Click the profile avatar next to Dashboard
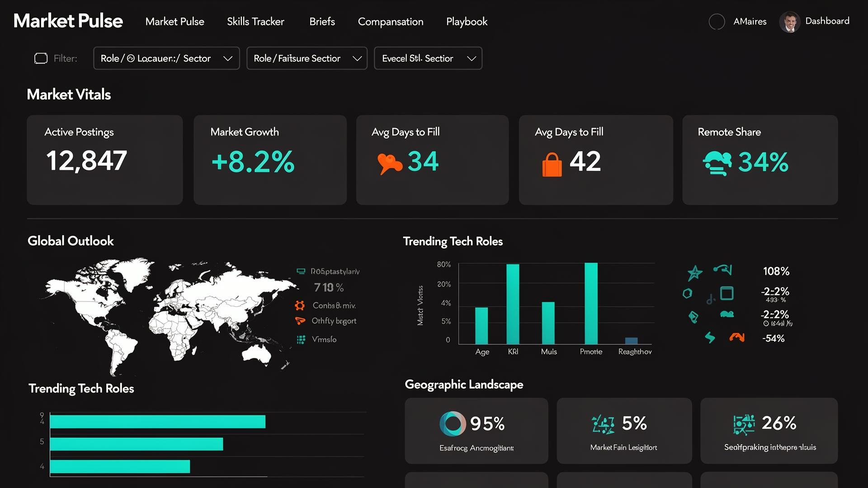 pos(789,21)
